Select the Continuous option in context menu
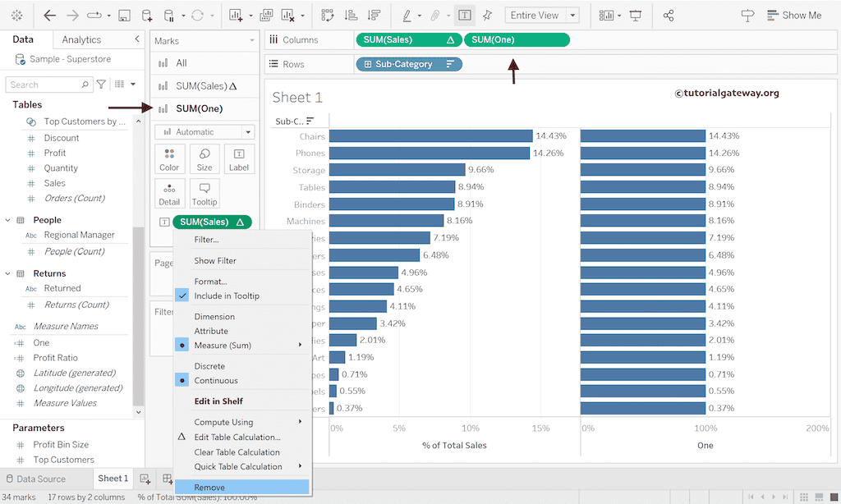 coord(216,381)
